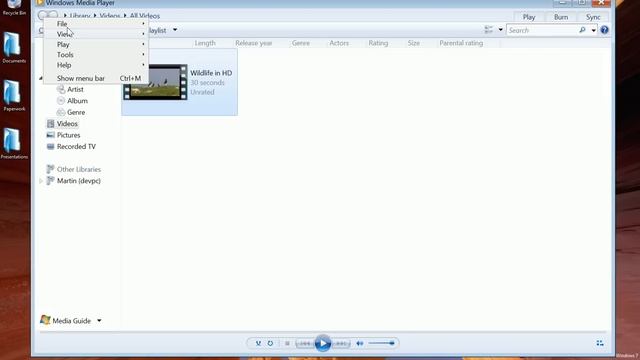Screen dimensions: 640x360
Task: Sort by the Parental rating column
Action: [461, 43]
